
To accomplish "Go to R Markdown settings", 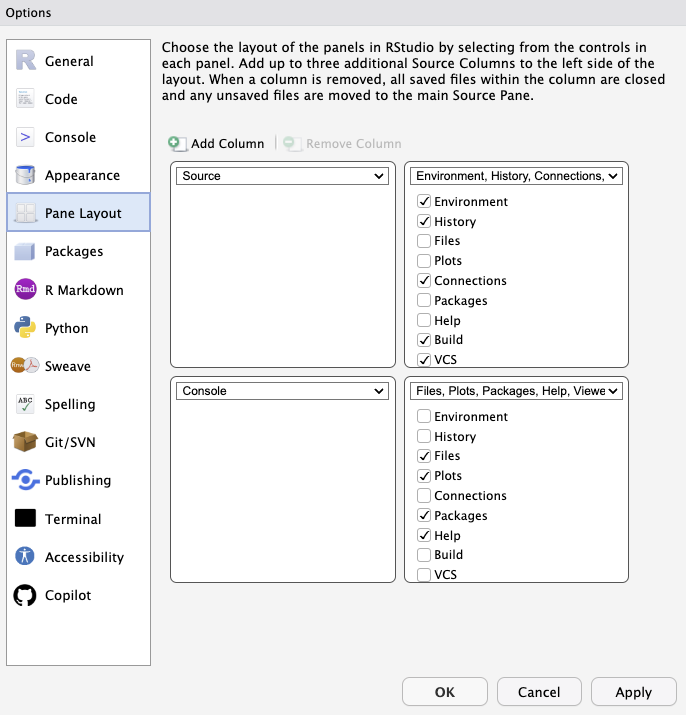I will pos(78,290).
